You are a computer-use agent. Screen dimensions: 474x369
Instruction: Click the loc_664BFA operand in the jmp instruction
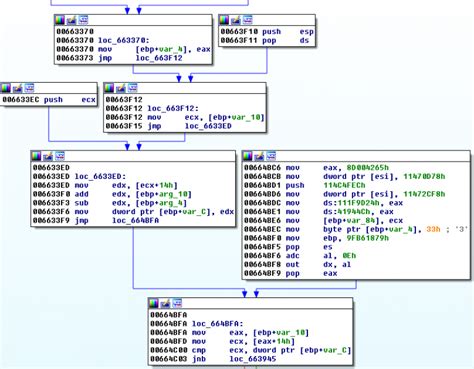[136, 221]
